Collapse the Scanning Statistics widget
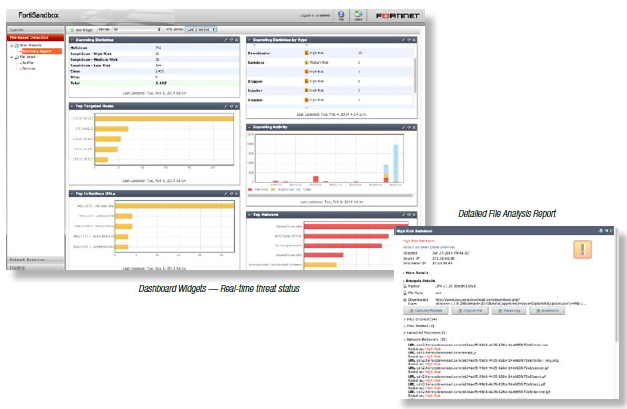The image size is (627, 409). (72, 40)
